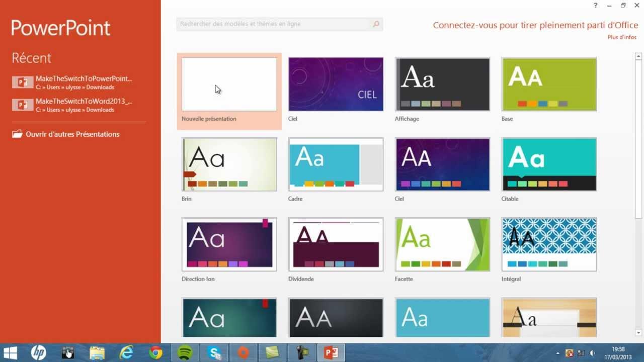Click the green notes app in taskbar
644x362 pixels.
coord(273,352)
